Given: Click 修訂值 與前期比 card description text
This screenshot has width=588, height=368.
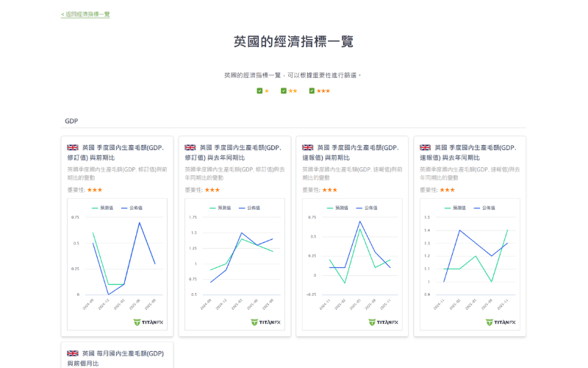Looking at the screenshot, I should (x=117, y=174).
